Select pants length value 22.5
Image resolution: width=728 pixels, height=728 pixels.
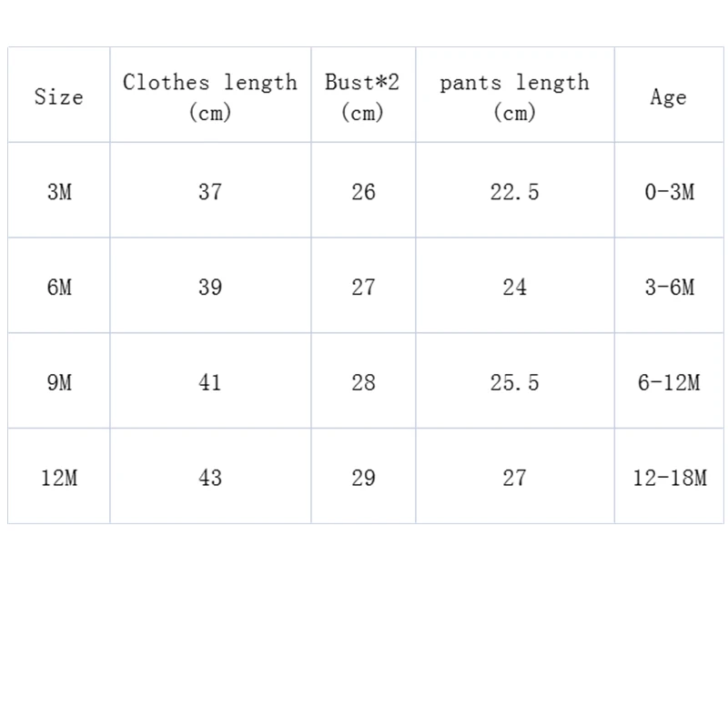[x=514, y=192]
